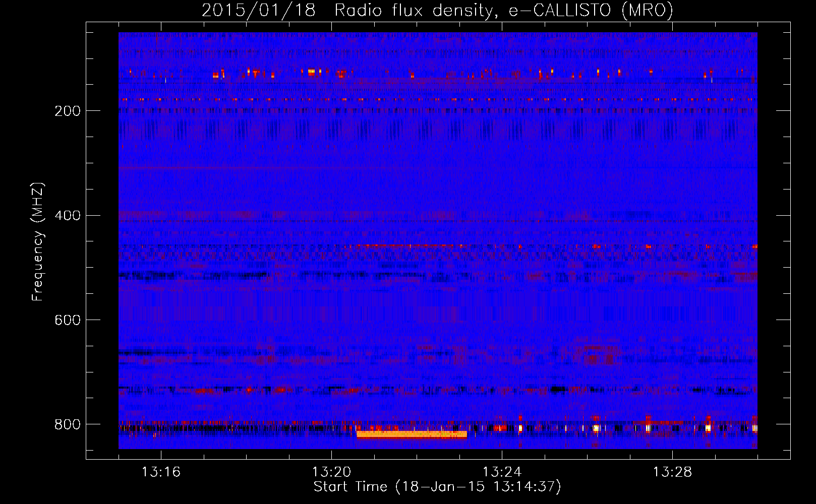
Task: Click the 'Start Time (18-Jan-15 13:14:37)' label
Action: coord(437,487)
